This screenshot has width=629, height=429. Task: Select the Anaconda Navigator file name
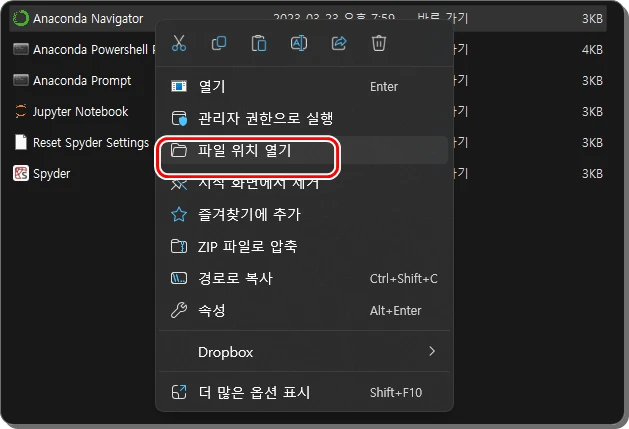point(88,18)
